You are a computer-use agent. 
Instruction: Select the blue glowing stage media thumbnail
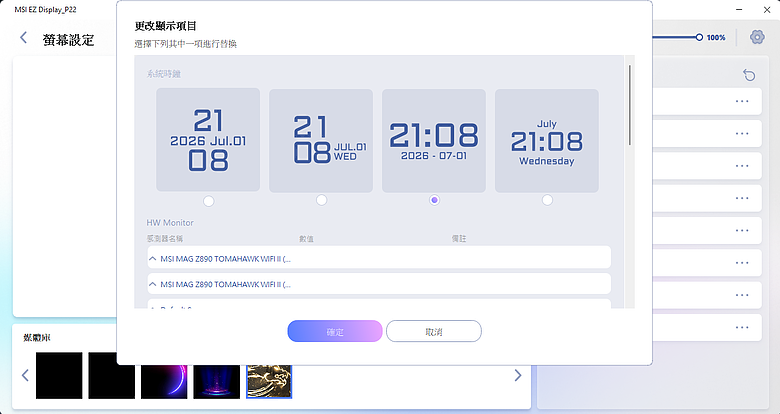tap(216, 382)
